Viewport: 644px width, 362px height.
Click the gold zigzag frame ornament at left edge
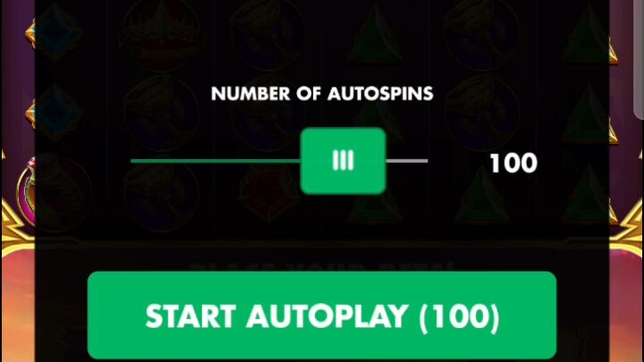(16, 223)
